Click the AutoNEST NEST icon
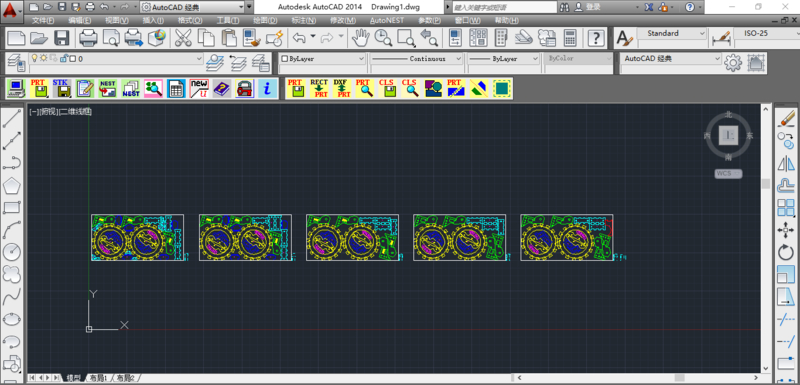Image resolution: width=800 pixels, height=385 pixels. click(x=131, y=88)
